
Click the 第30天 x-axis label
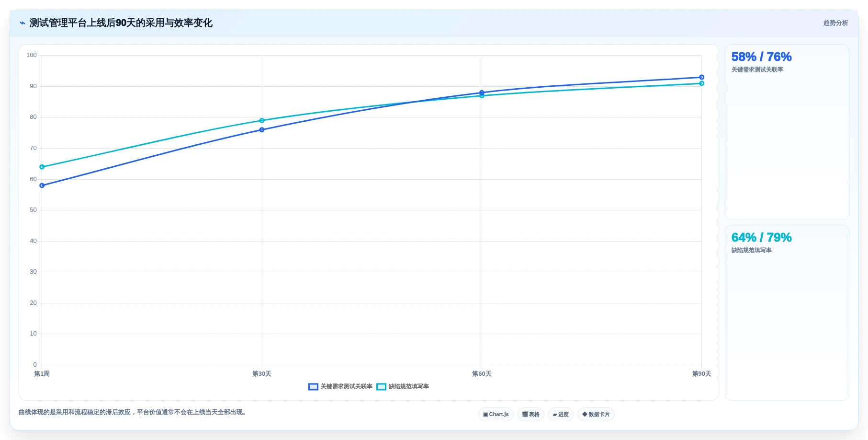point(262,374)
